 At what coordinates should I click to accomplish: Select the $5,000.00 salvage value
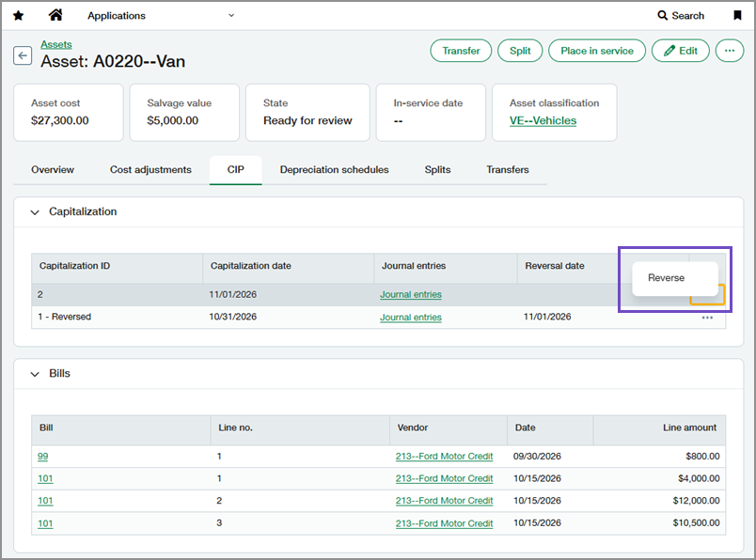click(173, 120)
